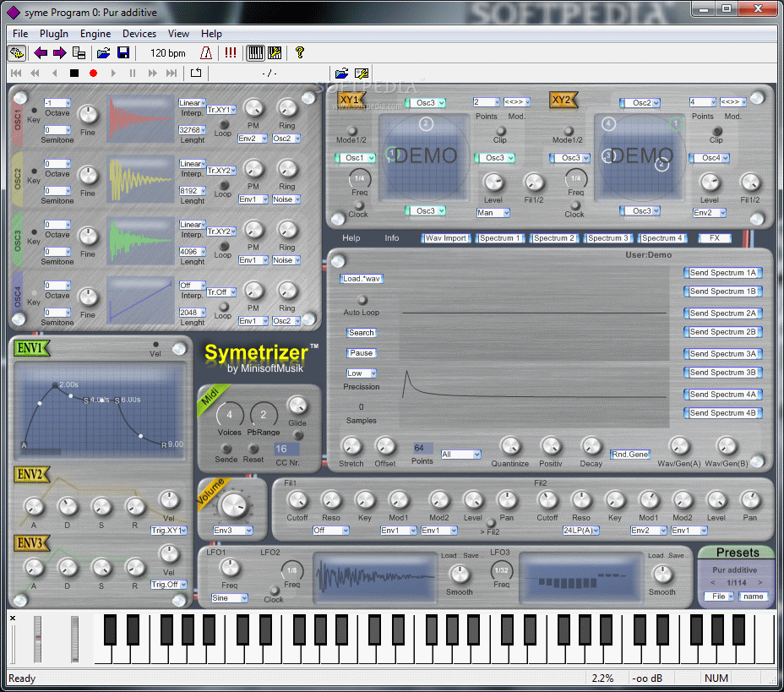784x692 pixels.
Task: Click the next plugin purple right arrow
Action: 60,53
